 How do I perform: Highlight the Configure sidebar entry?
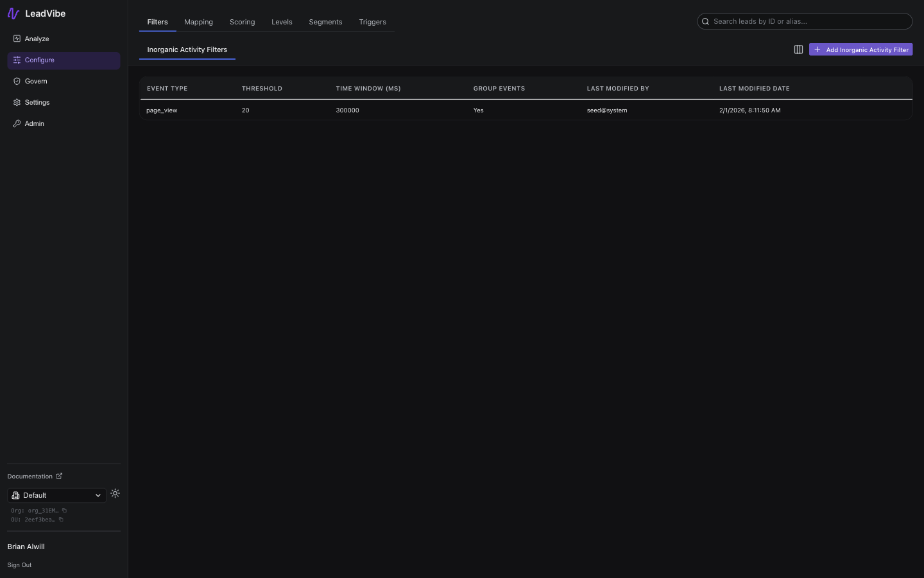point(39,60)
